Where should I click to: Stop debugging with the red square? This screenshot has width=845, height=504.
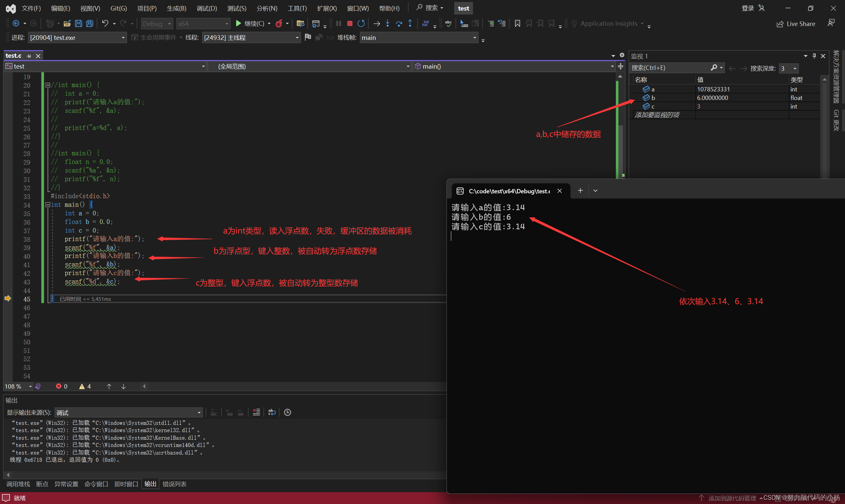[350, 23]
